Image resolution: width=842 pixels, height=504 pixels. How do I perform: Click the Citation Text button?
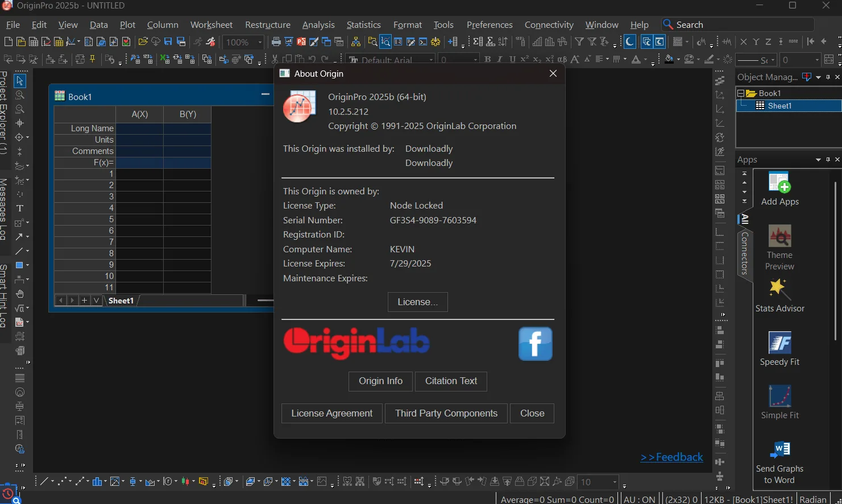(x=451, y=381)
